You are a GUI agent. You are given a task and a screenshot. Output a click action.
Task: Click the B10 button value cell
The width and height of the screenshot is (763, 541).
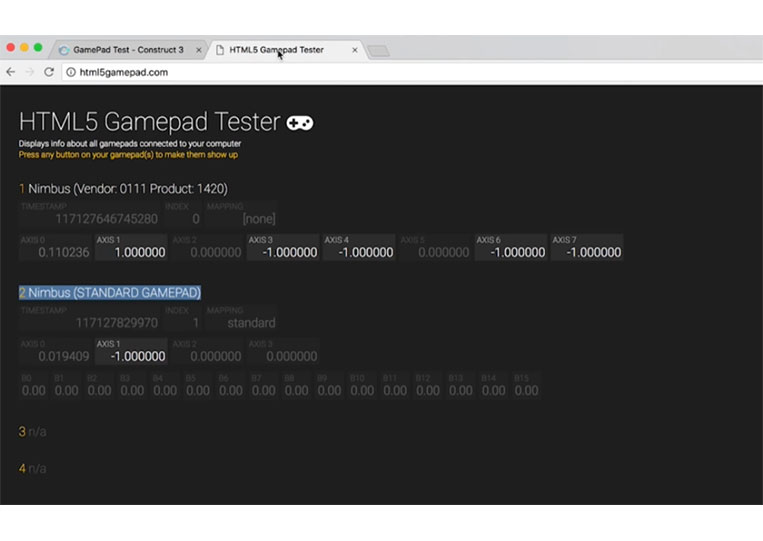coord(362,386)
